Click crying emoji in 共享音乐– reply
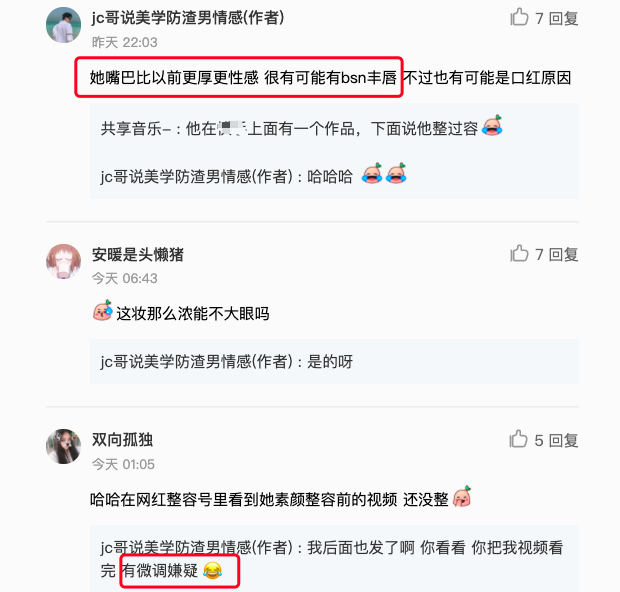620x592 pixels. pos(492,125)
